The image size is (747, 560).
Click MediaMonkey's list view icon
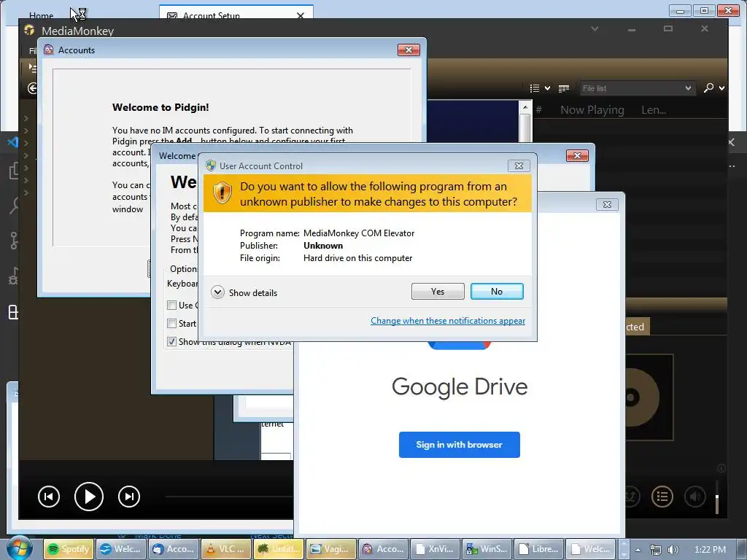pyautogui.click(x=535, y=88)
